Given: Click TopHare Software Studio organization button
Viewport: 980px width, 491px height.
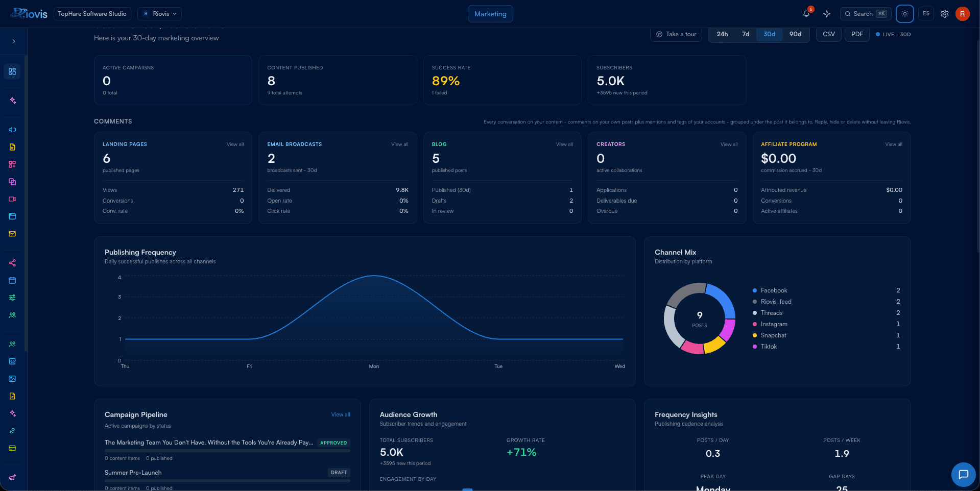Looking at the screenshot, I should tap(92, 14).
